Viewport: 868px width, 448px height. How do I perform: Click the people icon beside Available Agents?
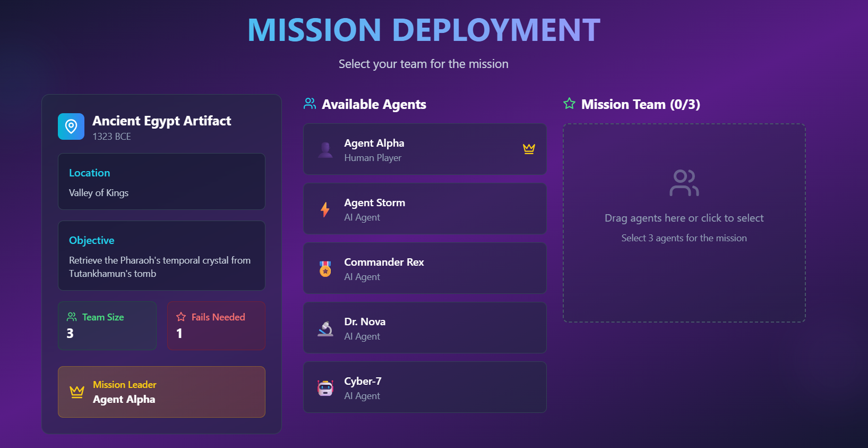pyautogui.click(x=310, y=104)
